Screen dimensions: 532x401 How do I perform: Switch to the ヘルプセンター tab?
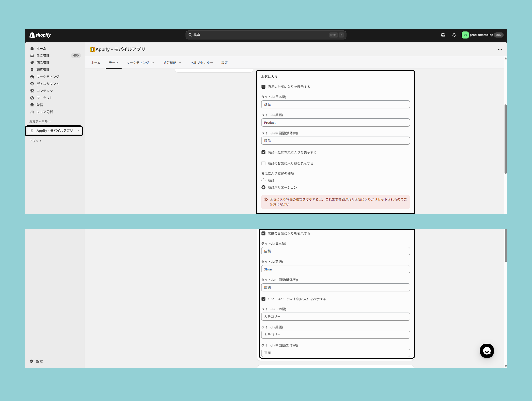click(202, 63)
